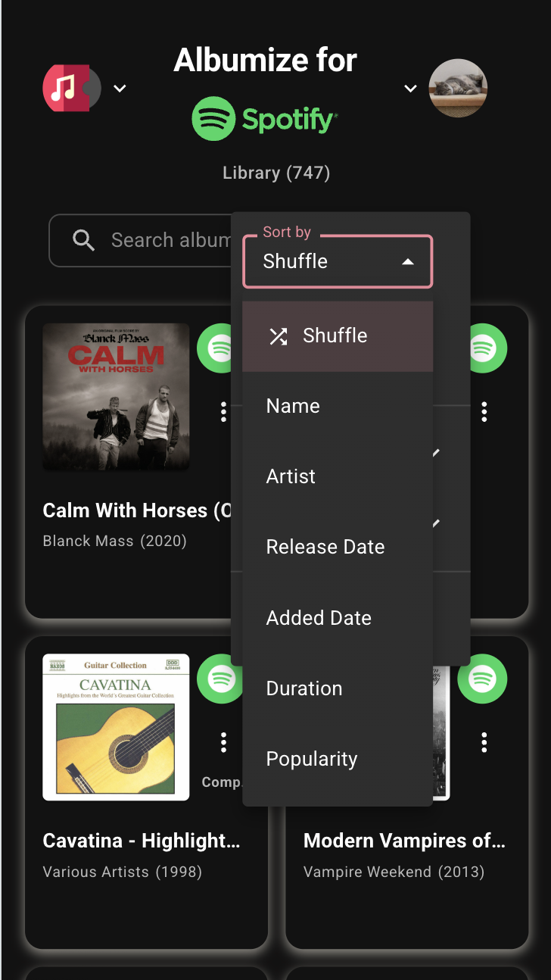551x980 pixels.
Task: Collapse the Sort by dropdown
Action: point(408,262)
